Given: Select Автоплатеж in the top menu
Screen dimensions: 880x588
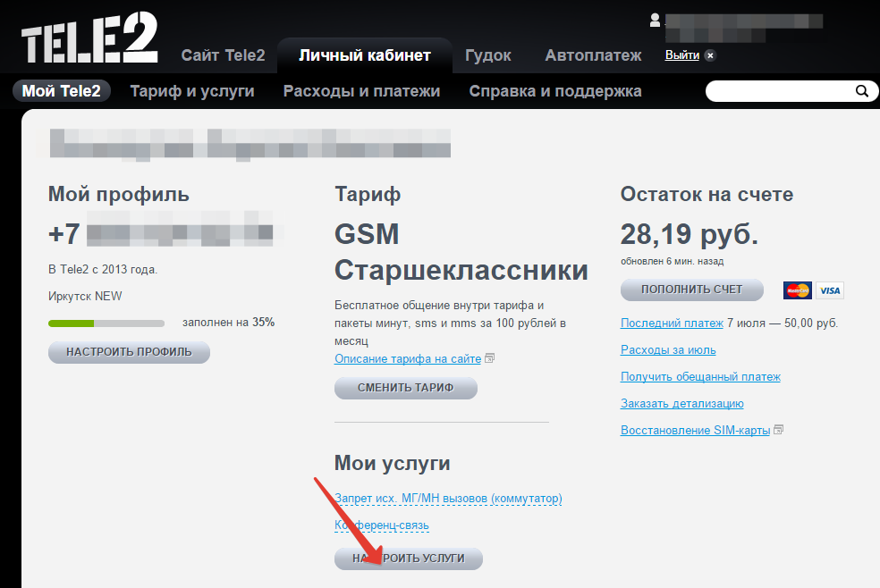Looking at the screenshot, I should [x=592, y=55].
